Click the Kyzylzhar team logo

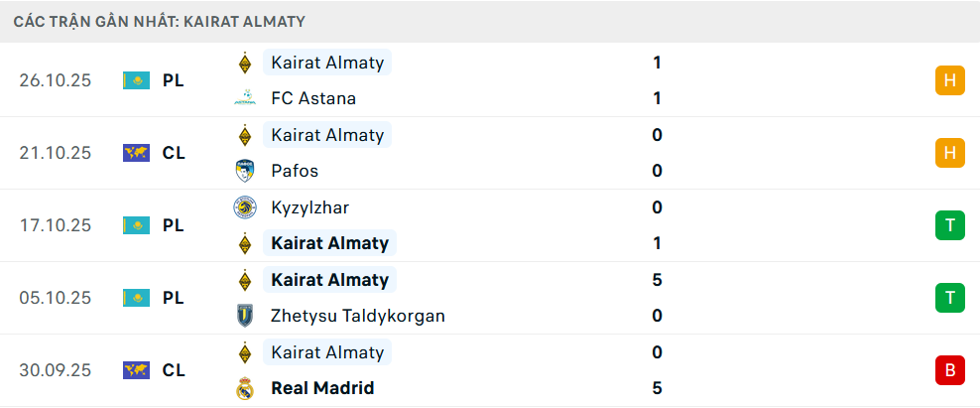(x=244, y=207)
